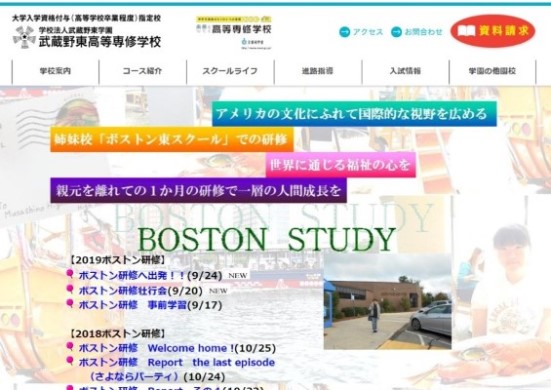This screenshot has width=551, height=390.
Task: Open the コース紹介 menu
Action: (x=143, y=71)
